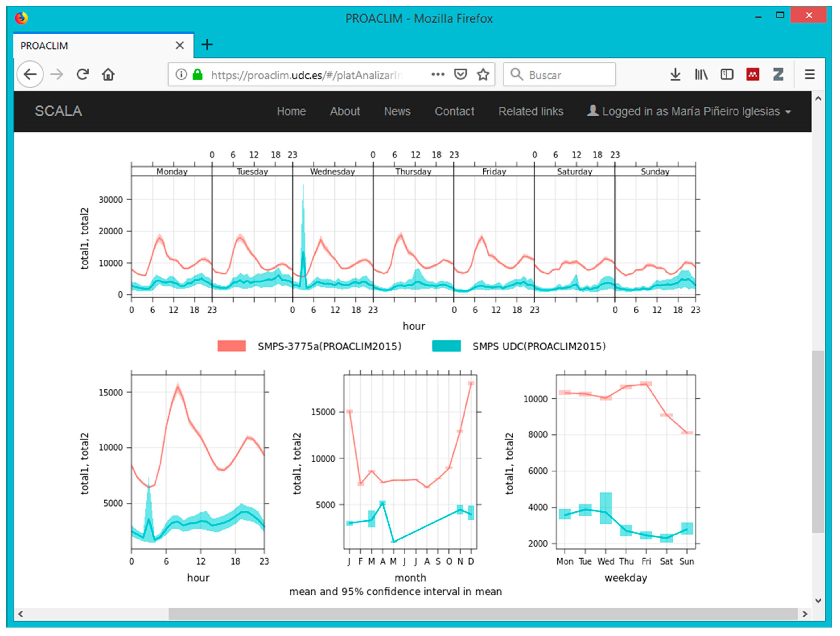
Task: Click the browser back arrow button
Action: (30, 74)
